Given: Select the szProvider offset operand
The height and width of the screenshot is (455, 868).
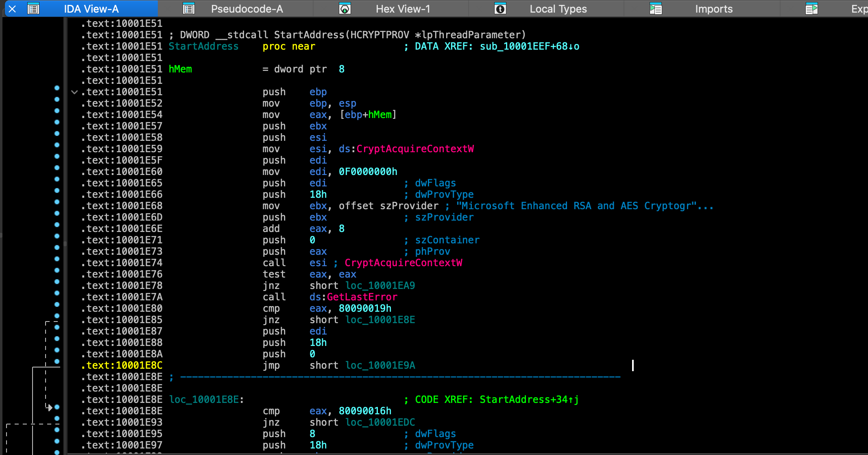Looking at the screenshot, I should pyautogui.click(x=409, y=206).
